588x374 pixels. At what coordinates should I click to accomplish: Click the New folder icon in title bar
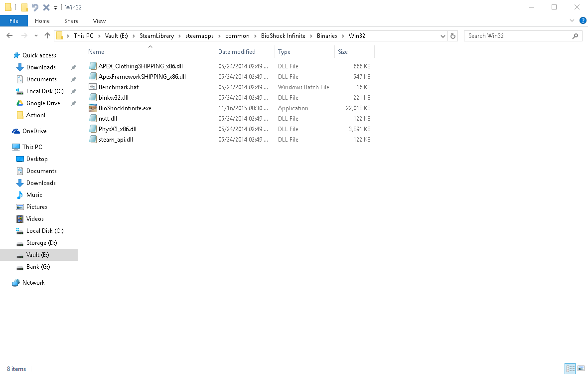coord(24,7)
